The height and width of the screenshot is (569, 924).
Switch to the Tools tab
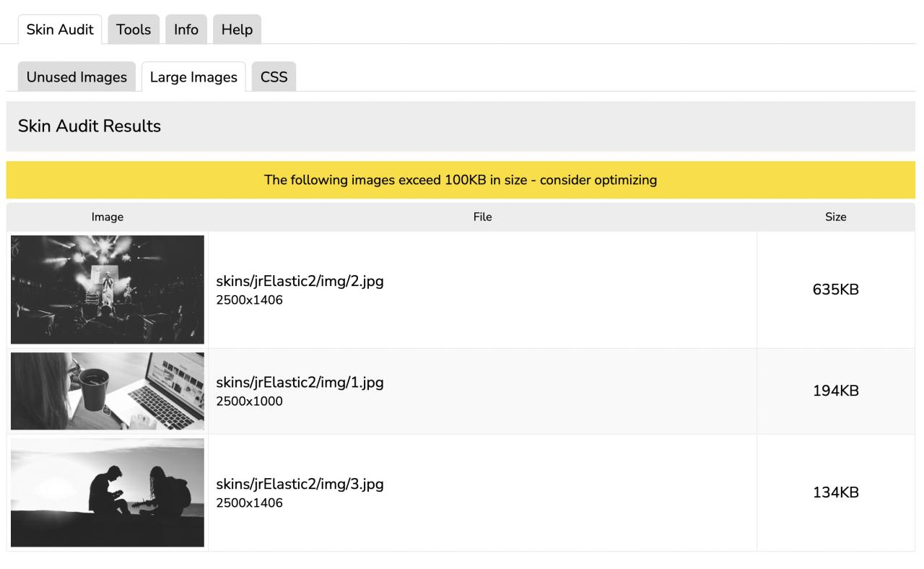coord(134,30)
